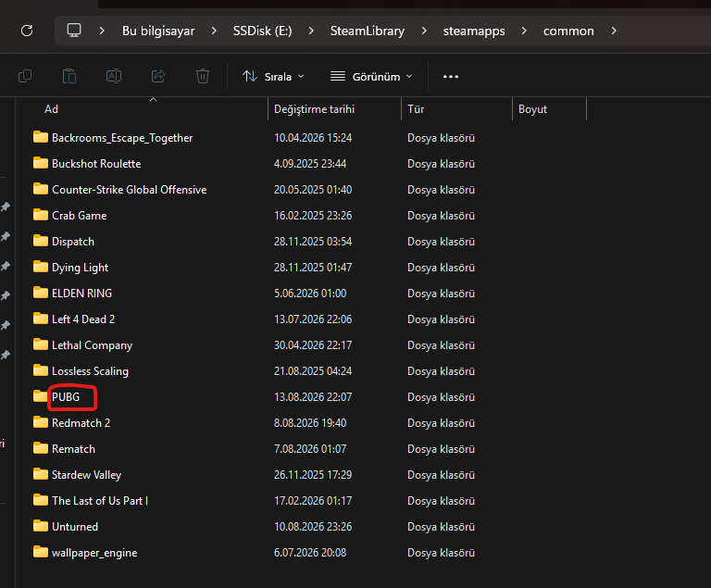The width and height of the screenshot is (711, 588).
Task: Click the Rename icon in toolbar
Action: click(113, 76)
